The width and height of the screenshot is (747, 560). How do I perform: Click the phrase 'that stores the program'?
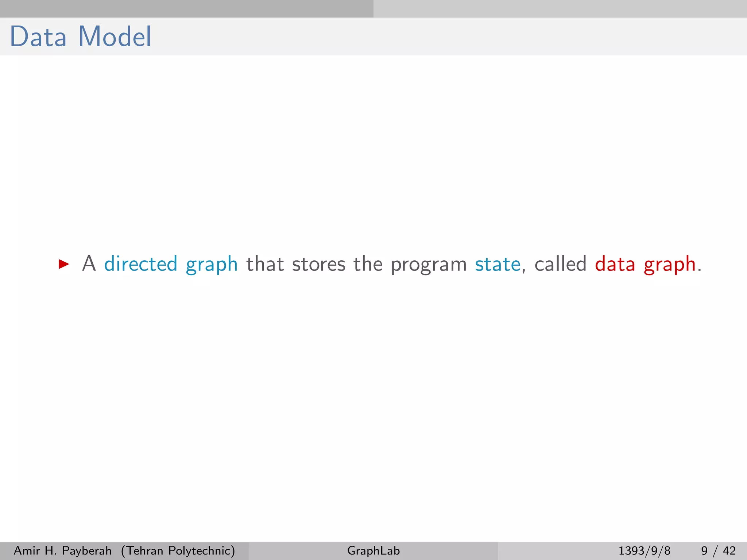(356, 264)
